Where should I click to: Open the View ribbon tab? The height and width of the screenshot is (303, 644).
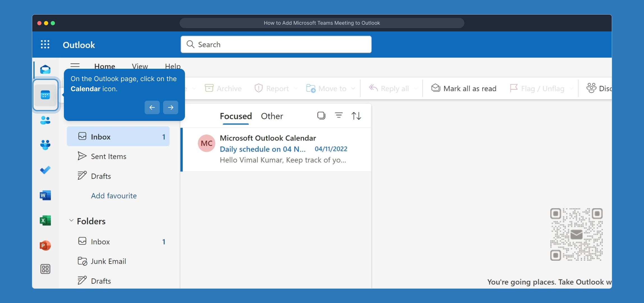pyautogui.click(x=140, y=66)
